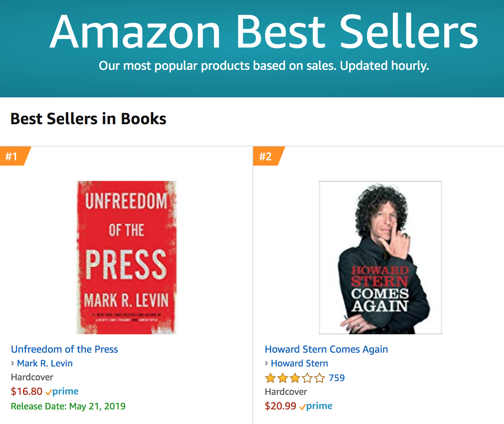The image size is (504, 424).
Task: Click the star rating for Howard Stern book
Action: tap(295, 378)
